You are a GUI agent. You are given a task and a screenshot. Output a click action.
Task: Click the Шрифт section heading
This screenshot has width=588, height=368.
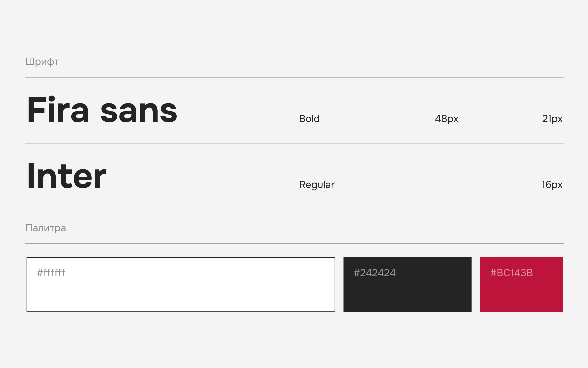coord(42,62)
